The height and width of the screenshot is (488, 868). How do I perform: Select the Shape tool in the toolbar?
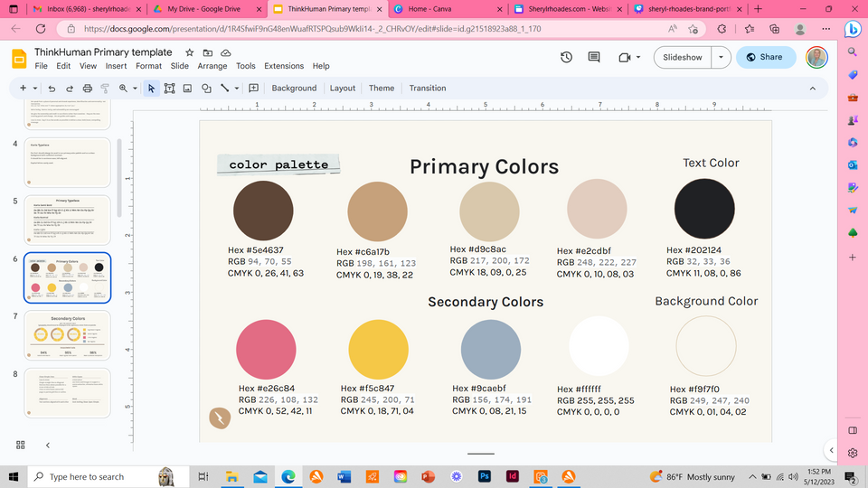coord(206,89)
